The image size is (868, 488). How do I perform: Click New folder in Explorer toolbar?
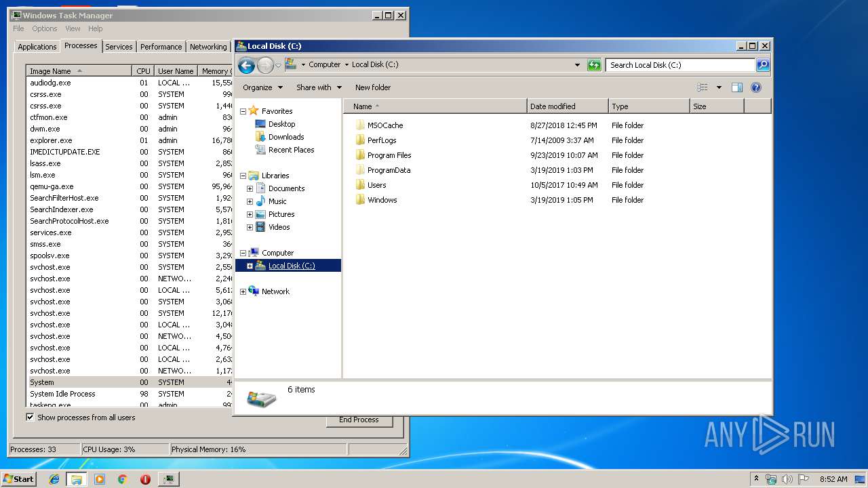[x=373, y=87]
